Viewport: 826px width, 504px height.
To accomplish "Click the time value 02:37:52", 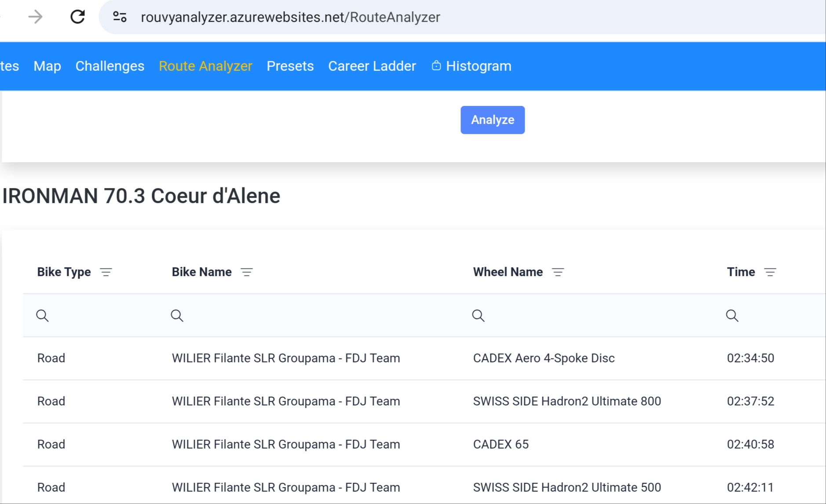I will click(750, 402).
